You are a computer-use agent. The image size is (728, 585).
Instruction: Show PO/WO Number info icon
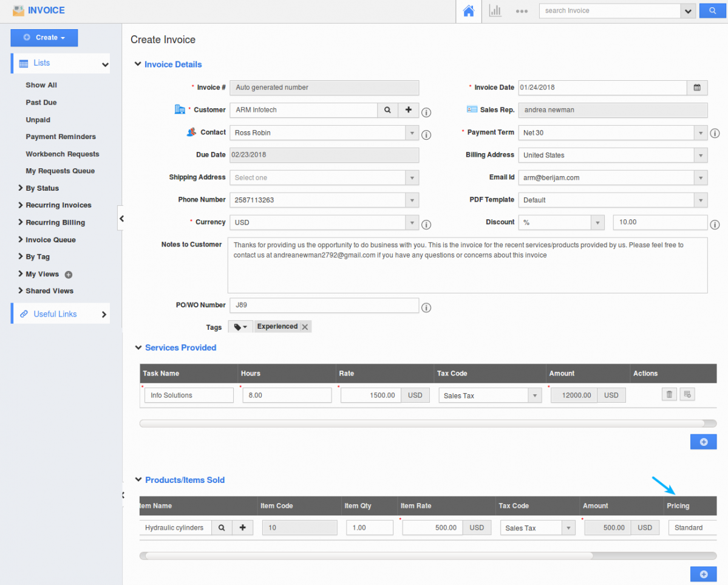click(426, 307)
